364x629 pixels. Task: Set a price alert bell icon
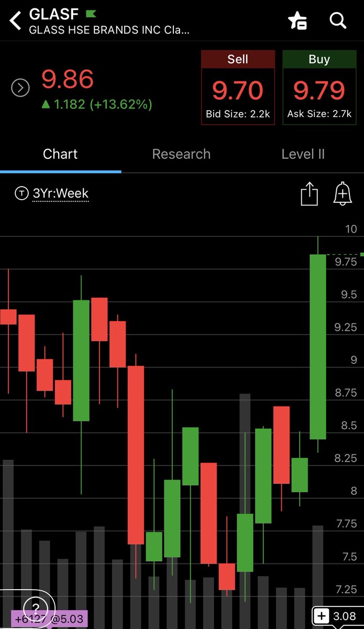pos(343,194)
